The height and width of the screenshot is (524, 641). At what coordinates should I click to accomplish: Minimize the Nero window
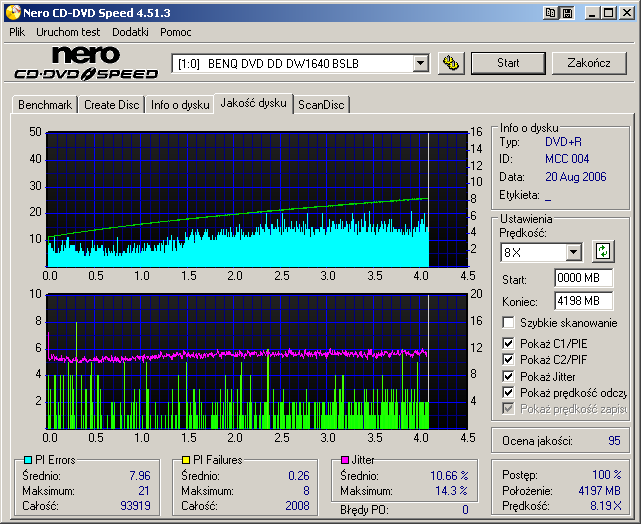pos(592,13)
